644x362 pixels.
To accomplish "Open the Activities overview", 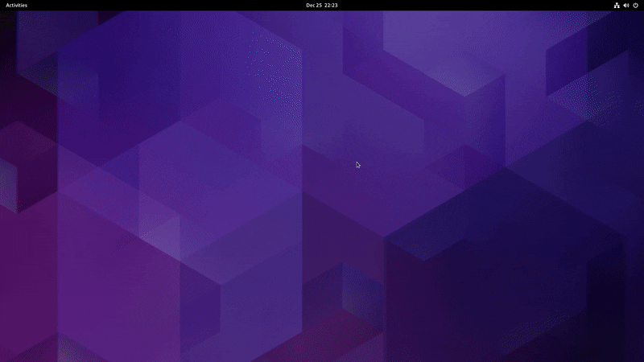I will [16, 5].
